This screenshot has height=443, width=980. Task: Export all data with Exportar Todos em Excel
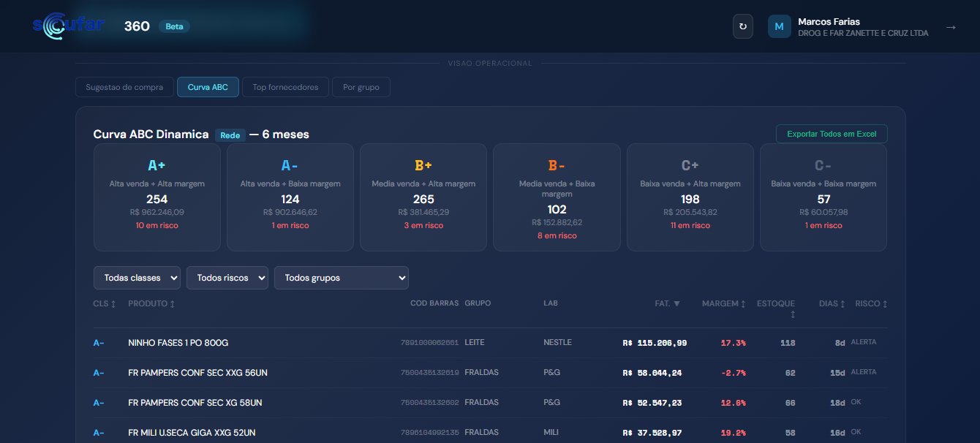tap(832, 134)
